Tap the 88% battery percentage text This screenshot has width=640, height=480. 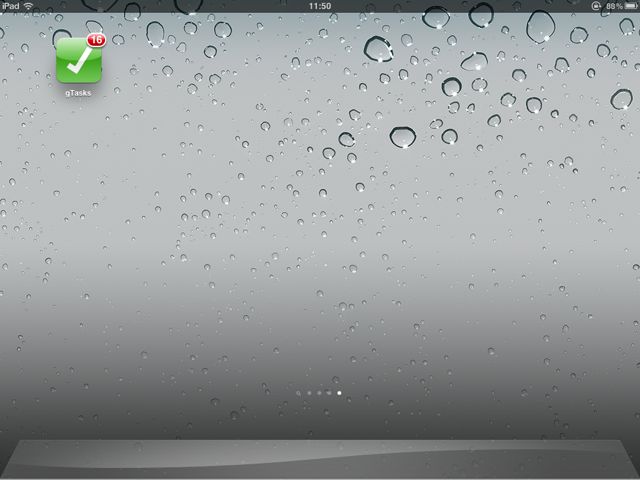pos(614,6)
